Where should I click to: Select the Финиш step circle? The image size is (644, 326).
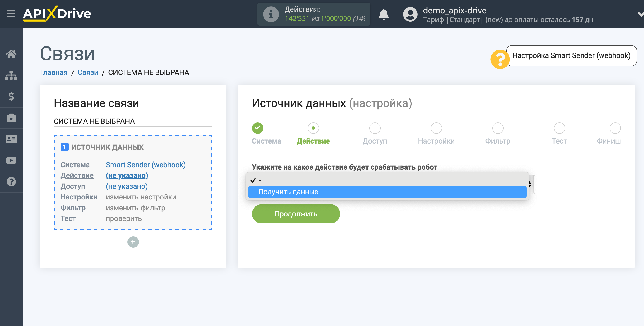coord(615,128)
